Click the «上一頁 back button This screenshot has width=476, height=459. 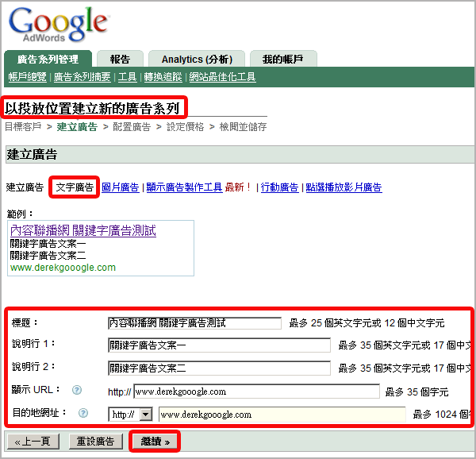(x=33, y=441)
